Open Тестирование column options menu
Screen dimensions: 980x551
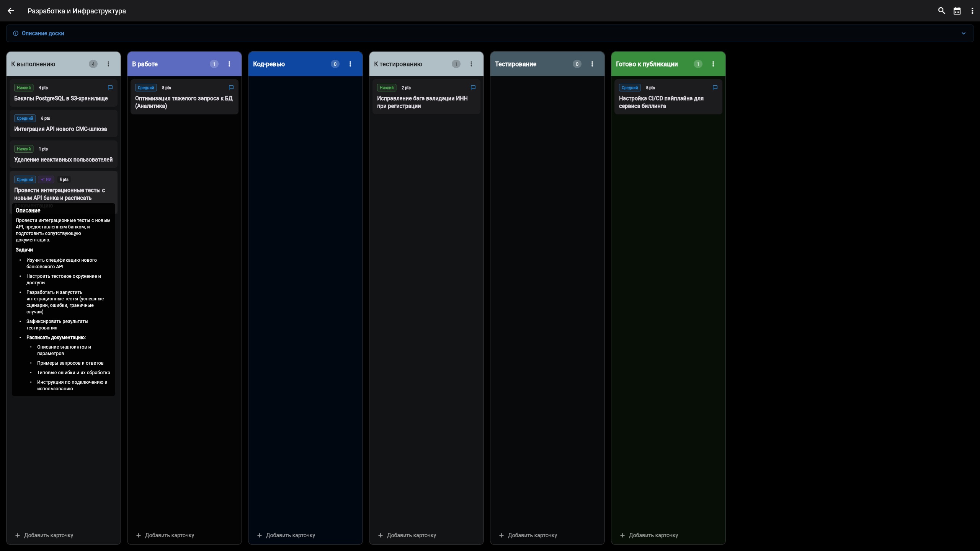(592, 64)
